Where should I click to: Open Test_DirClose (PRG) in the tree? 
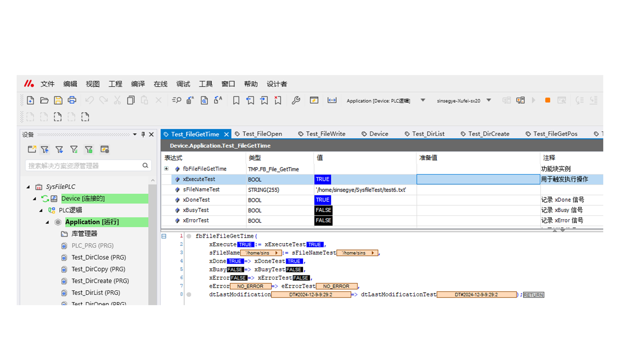click(99, 257)
